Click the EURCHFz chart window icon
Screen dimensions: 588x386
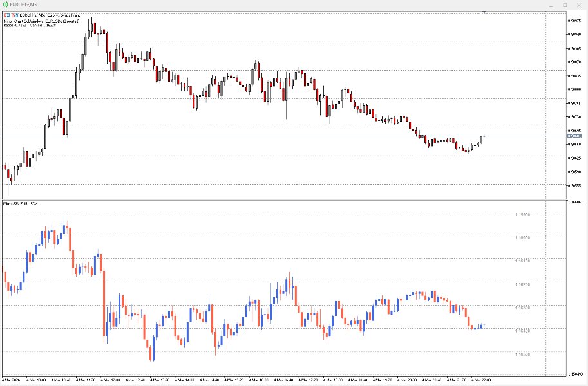pos(5,5)
